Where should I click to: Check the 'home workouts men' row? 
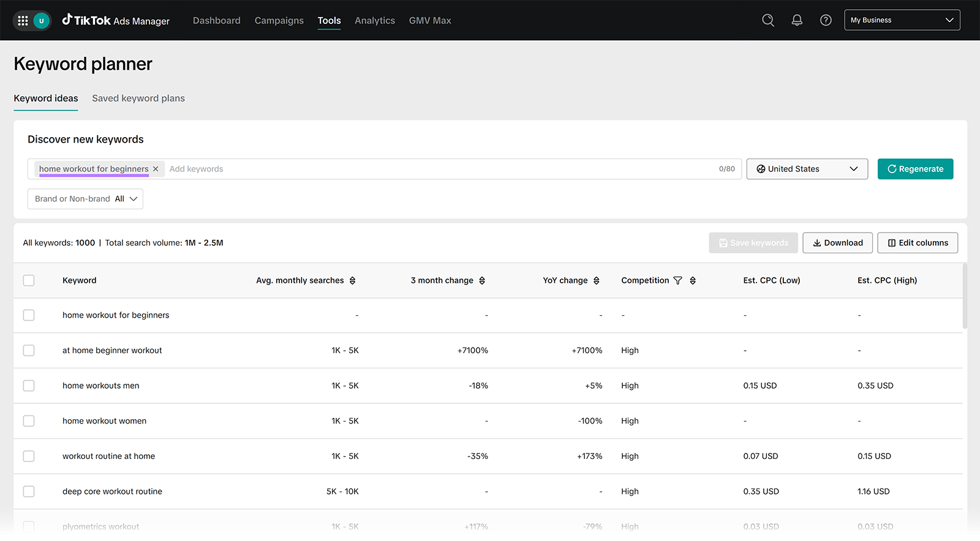29,386
